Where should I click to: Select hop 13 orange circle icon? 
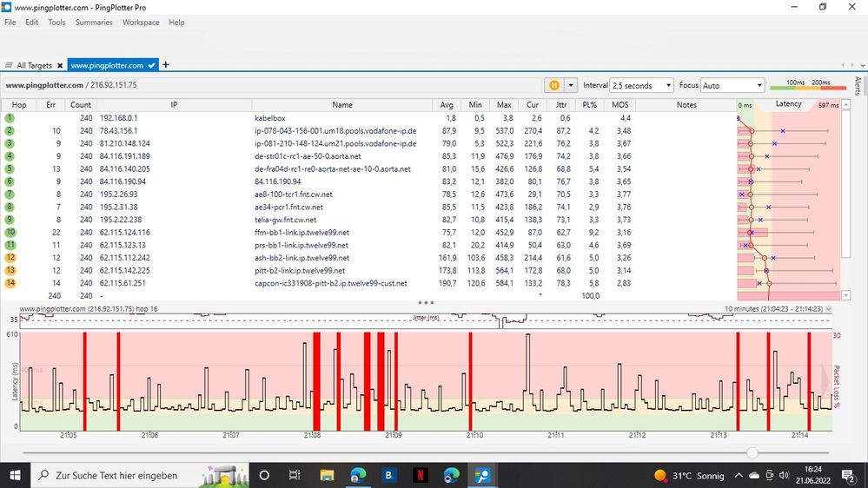10,271
